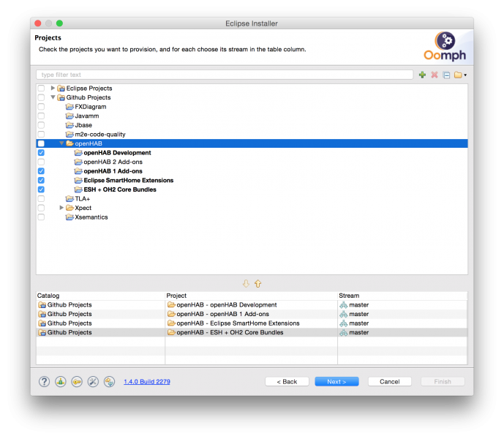The image size is (504, 439).
Task: Expand the Xpect tree node
Action: [61, 208]
